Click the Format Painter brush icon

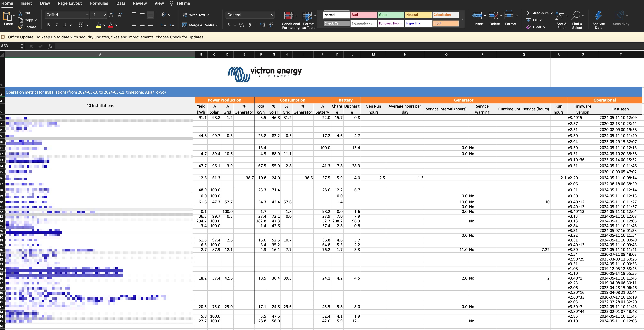pyautogui.click(x=20, y=27)
